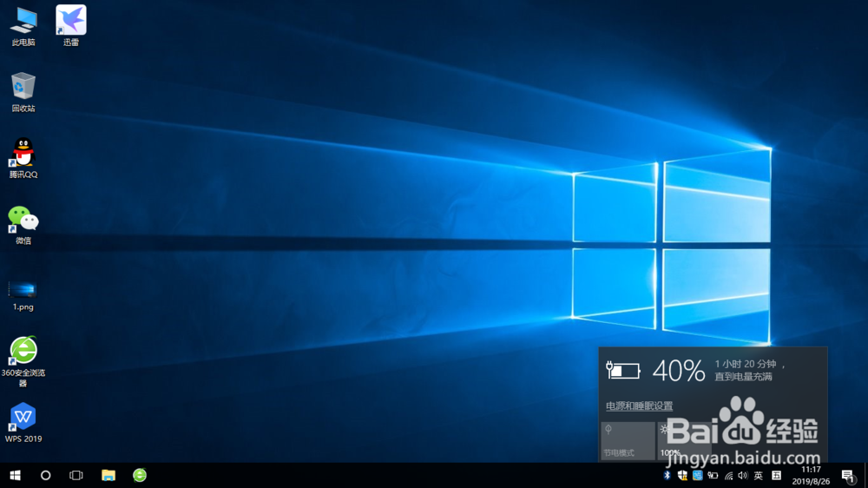Viewport: 868px width, 488px height.
Task: Click the charging battery icon in flyout
Action: [622, 370]
